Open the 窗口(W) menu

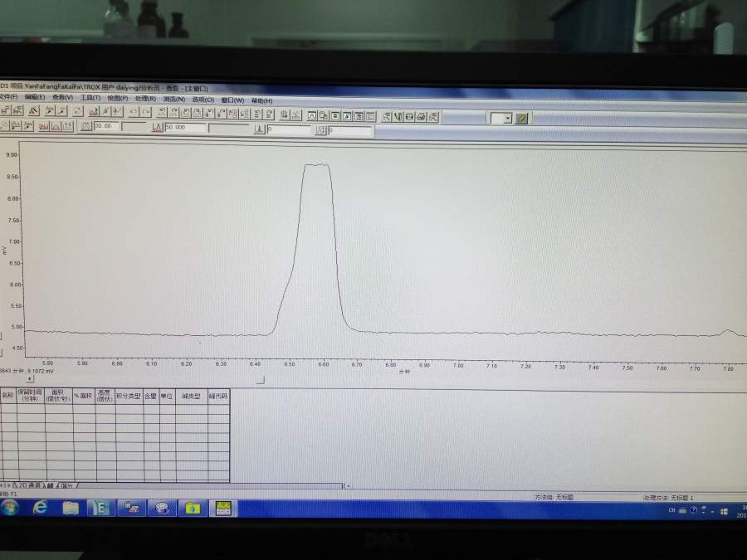pos(232,100)
